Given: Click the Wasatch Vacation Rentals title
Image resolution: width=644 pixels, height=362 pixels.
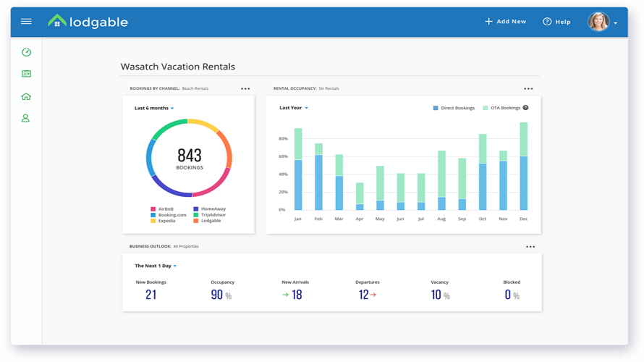Looking at the screenshot, I should tap(178, 67).
